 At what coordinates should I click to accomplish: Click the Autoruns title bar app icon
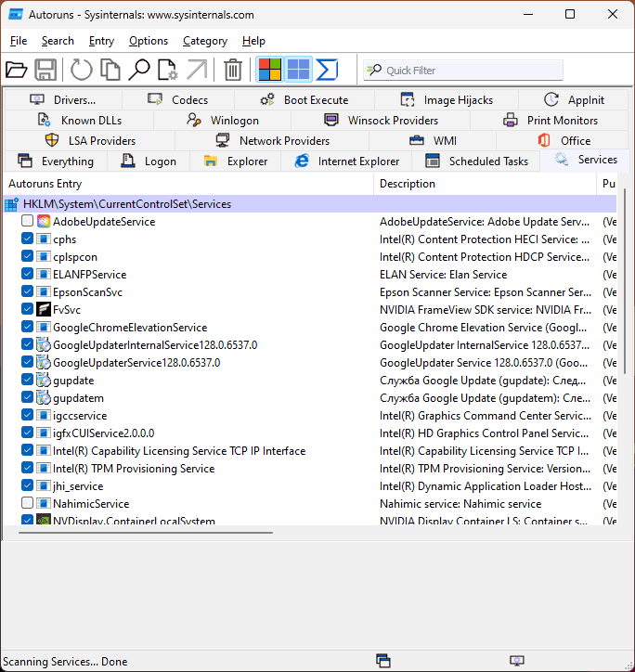coord(16,15)
